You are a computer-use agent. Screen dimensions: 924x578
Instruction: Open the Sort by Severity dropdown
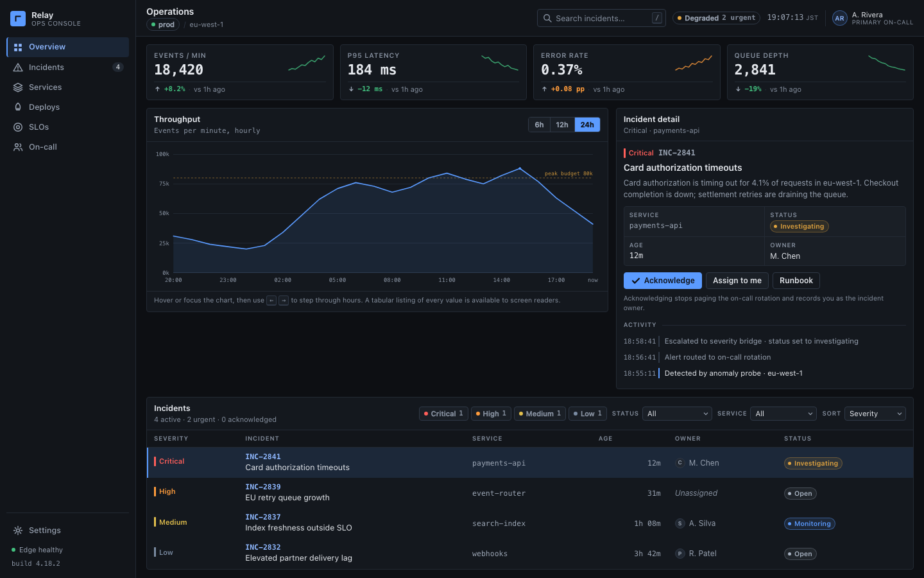pos(875,414)
